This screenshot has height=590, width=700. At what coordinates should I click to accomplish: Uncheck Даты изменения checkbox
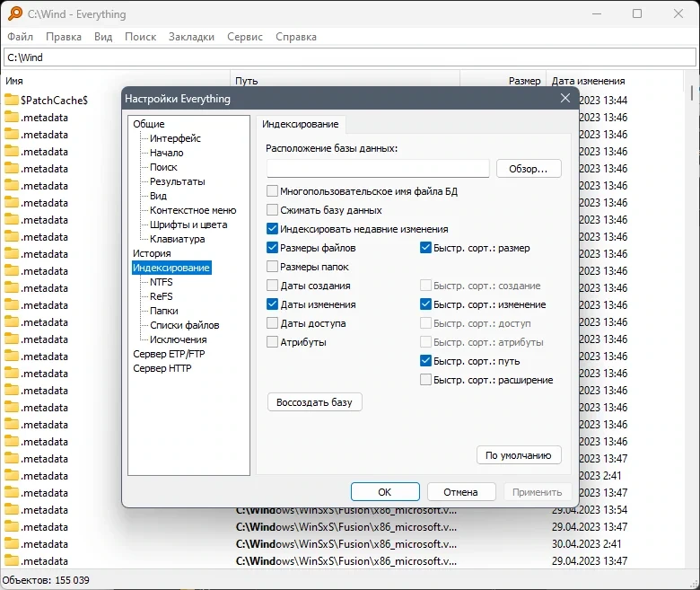click(x=272, y=304)
